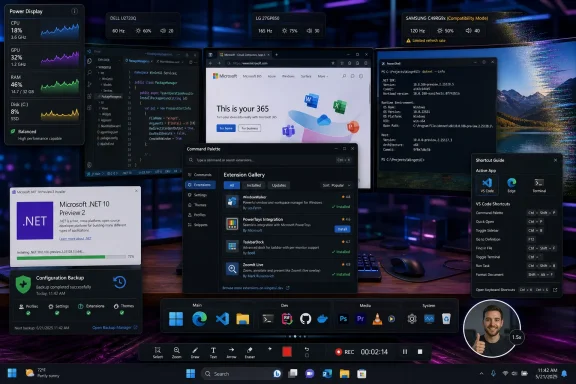Click the undo arrow in the annotation toolbar
This screenshot has width=576, height=384.
(x=307, y=349)
